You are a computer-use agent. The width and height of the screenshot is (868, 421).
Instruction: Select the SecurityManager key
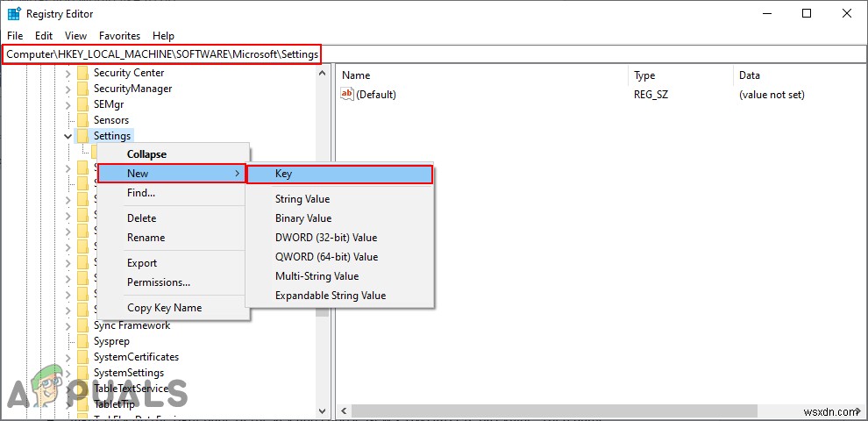pyautogui.click(x=133, y=89)
